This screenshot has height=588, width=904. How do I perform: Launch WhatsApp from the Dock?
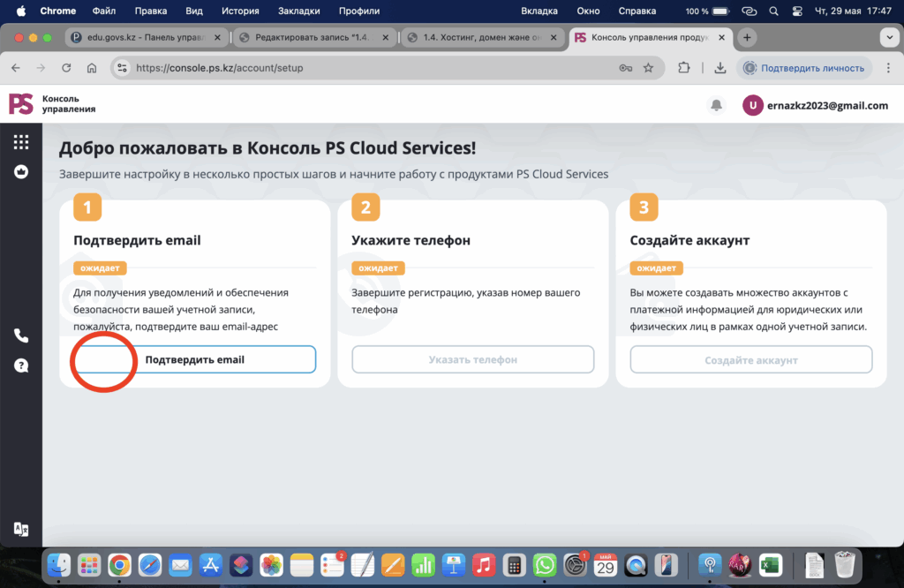point(544,564)
